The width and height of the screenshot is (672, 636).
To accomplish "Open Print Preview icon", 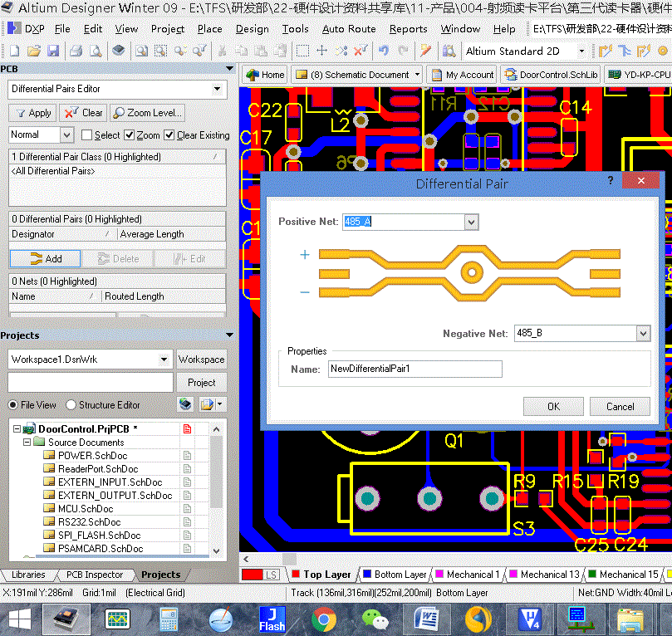I will point(96,51).
